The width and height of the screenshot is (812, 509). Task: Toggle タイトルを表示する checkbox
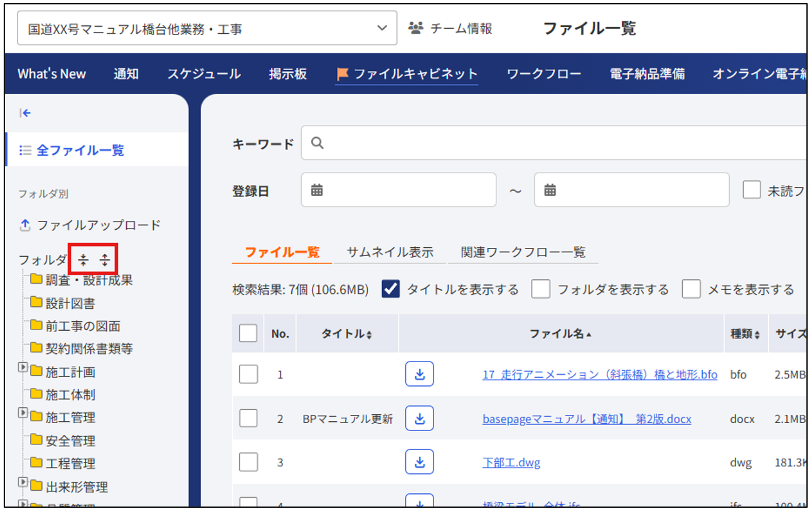[x=391, y=289]
